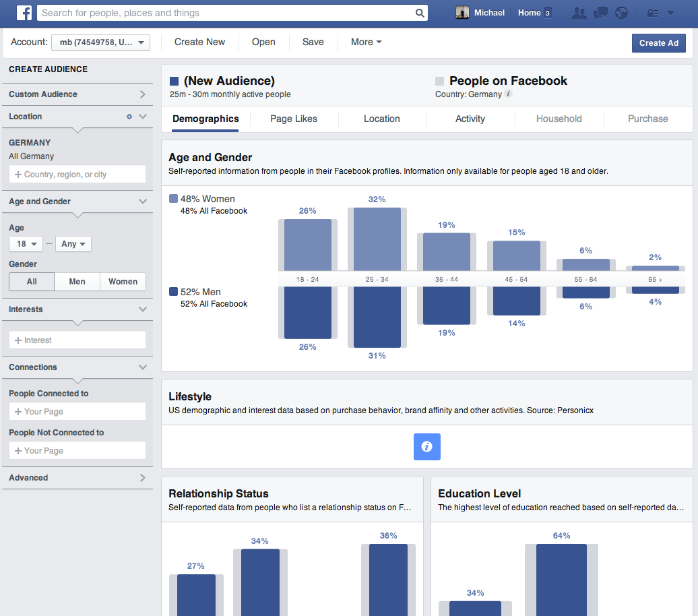Click the All Germany location text
Viewport: 698px width, 616px height.
31,156
